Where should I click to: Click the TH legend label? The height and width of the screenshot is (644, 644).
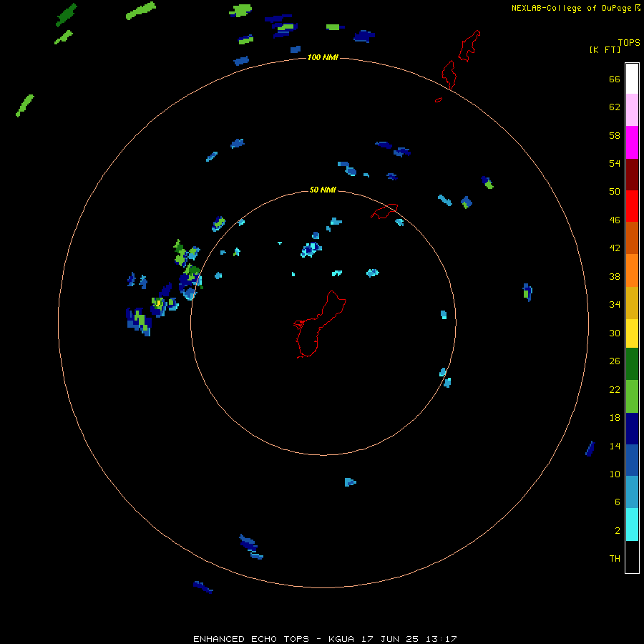point(615,559)
